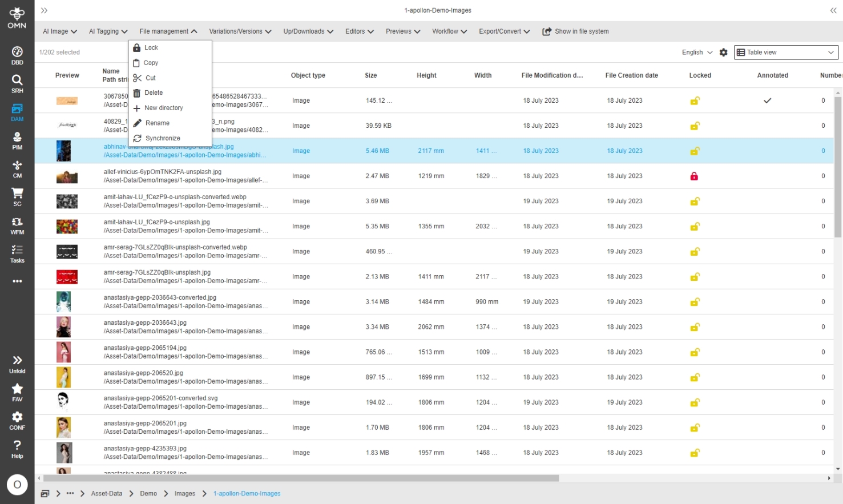
Task: Open the DBD dashboard sidebar icon
Action: pos(17,55)
